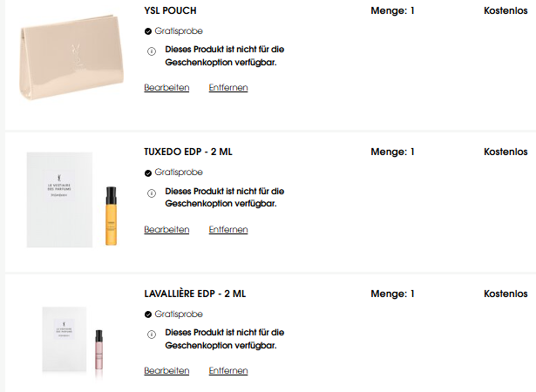Viewport: 536px width, 392px height.
Task: Select the LAVALLIÈRE EDP - 2 ML title
Action: [195, 294]
